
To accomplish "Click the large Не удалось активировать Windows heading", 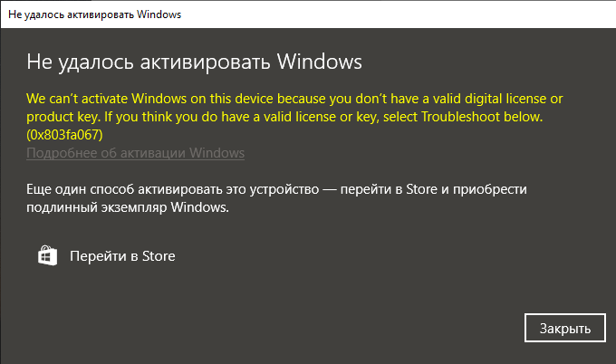I will tap(194, 62).
